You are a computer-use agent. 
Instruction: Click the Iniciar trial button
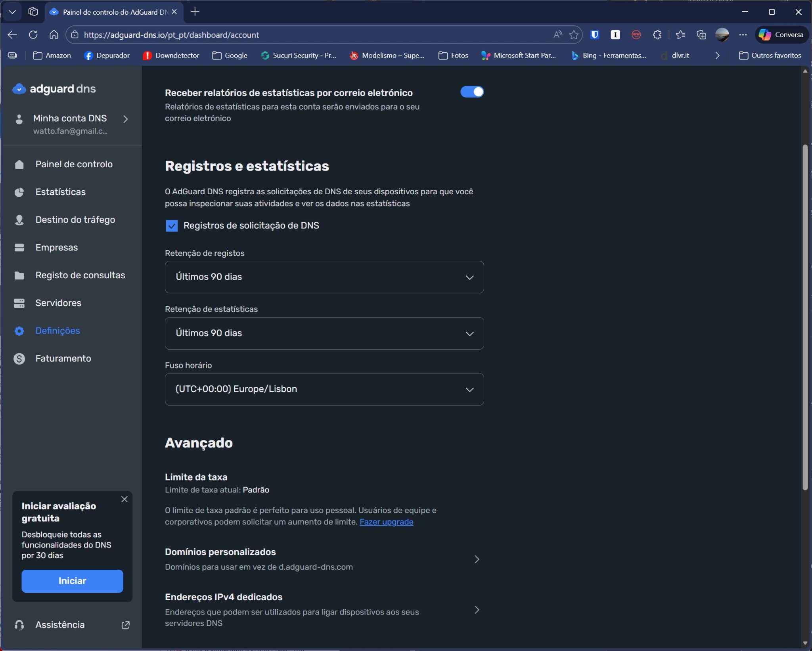(72, 581)
